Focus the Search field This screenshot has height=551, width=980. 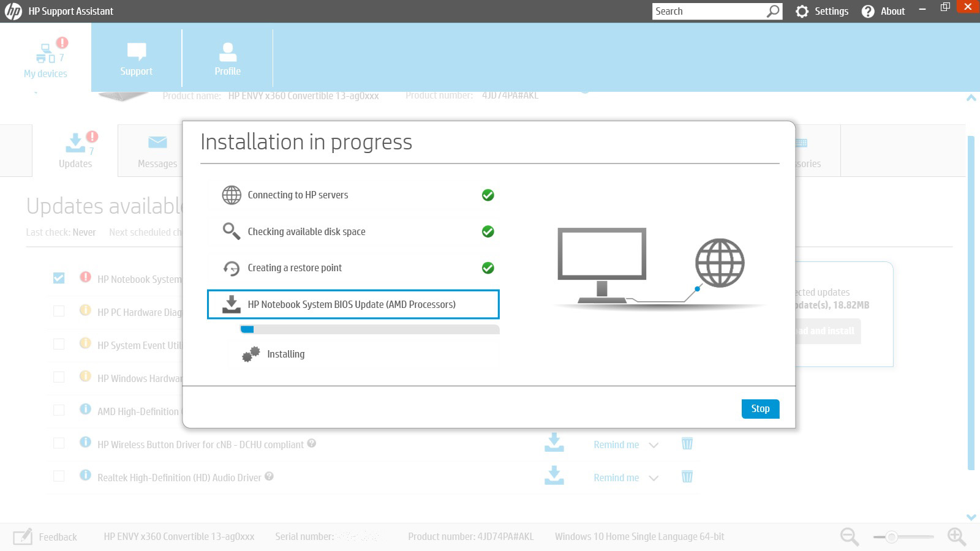pos(709,11)
